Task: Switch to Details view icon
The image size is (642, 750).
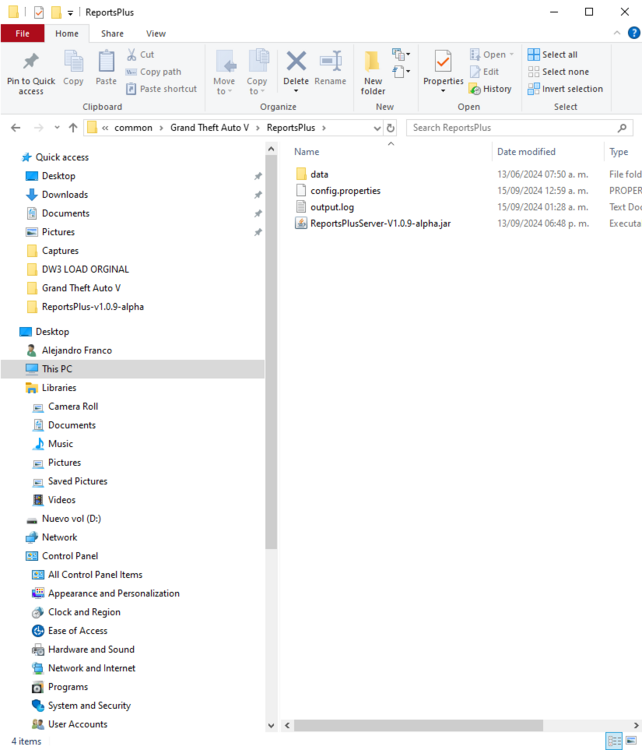Action: [614, 741]
